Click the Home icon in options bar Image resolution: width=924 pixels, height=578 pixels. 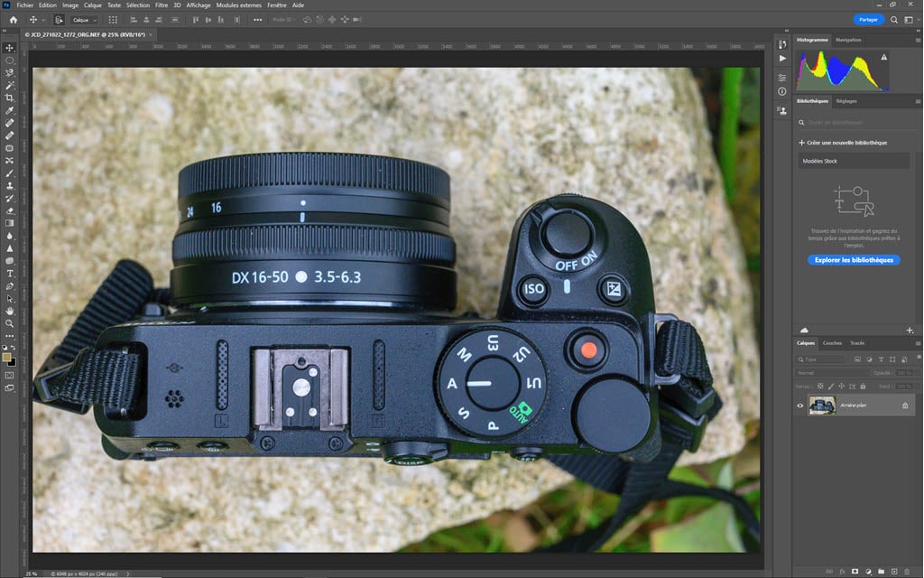pyautogui.click(x=13, y=20)
